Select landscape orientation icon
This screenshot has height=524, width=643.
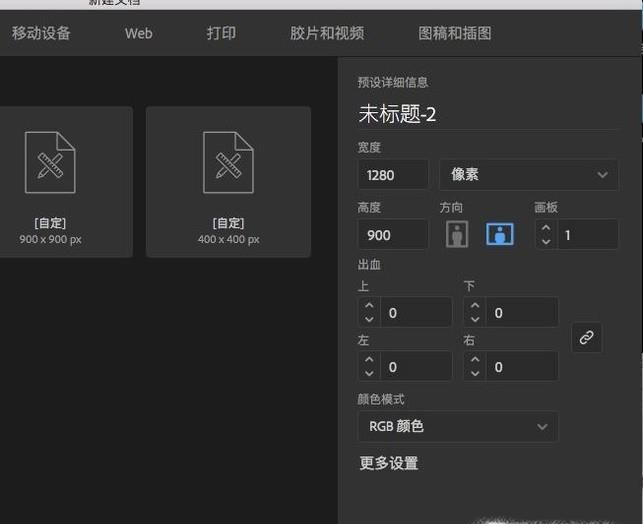[x=499, y=234]
